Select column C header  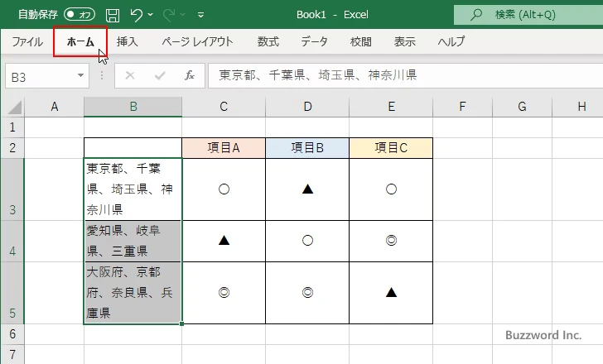[224, 107]
